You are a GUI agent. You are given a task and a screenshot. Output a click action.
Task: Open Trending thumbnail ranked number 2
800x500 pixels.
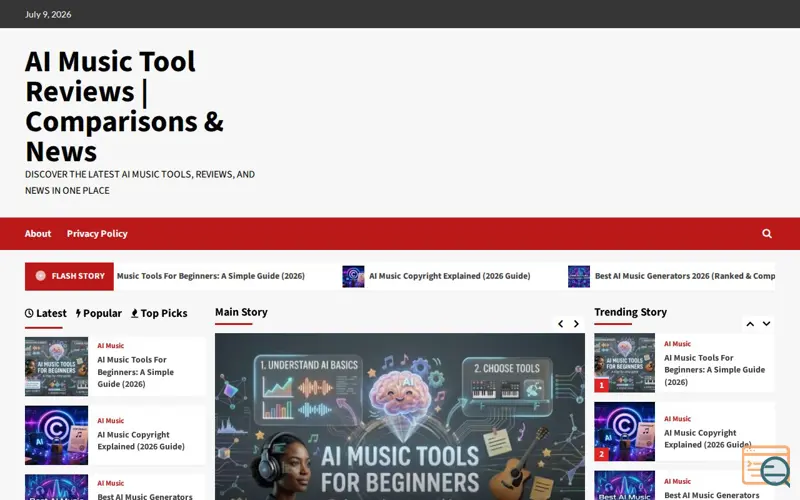point(624,432)
